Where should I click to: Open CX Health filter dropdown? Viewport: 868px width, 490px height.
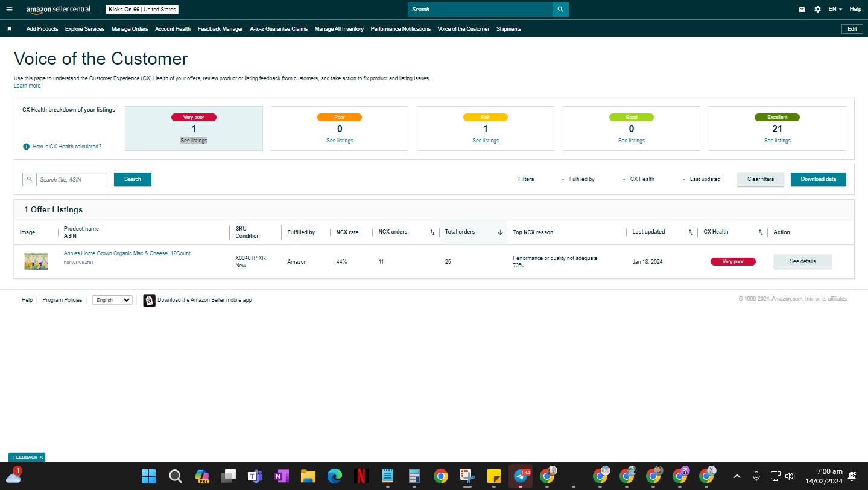click(638, 179)
